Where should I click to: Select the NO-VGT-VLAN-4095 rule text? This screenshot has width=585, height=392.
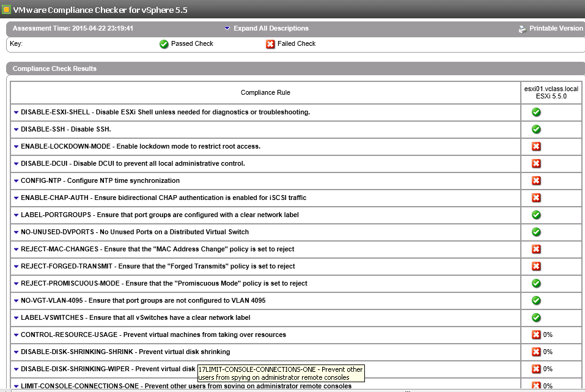(x=143, y=300)
